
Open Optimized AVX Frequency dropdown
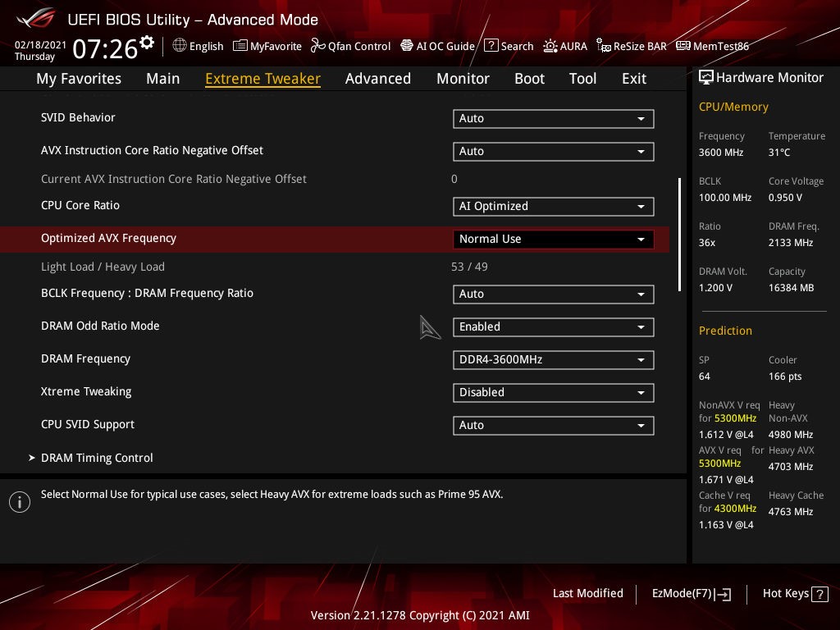(x=554, y=239)
